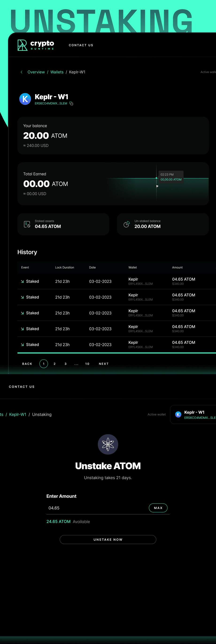The height and width of the screenshot is (644, 216).
Task: Open the Wallets breadcrumb link
Action: click(x=57, y=72)
